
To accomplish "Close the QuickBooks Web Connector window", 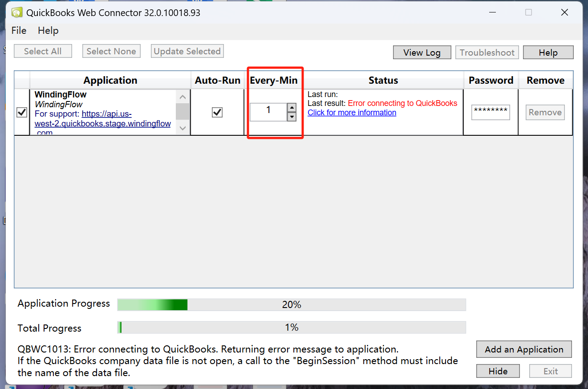I will tap(564, 12).
